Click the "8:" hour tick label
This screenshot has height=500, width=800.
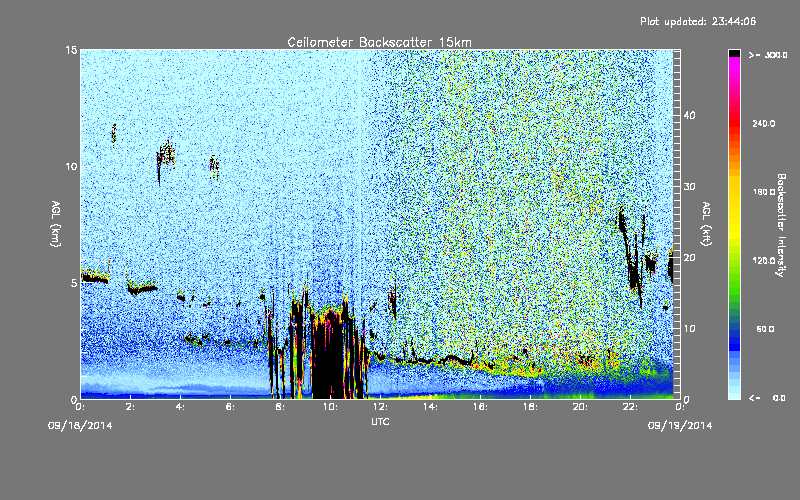[x=281, y=407]
